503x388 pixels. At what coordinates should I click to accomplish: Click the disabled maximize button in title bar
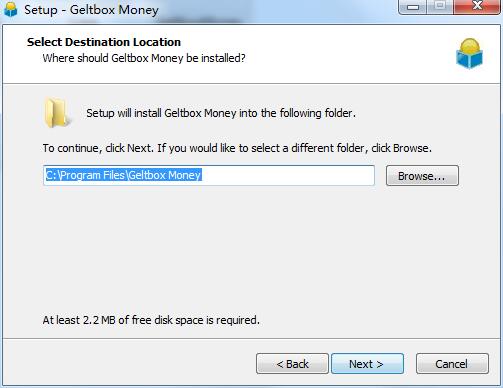pyautogui.click(x=440, y=7)
